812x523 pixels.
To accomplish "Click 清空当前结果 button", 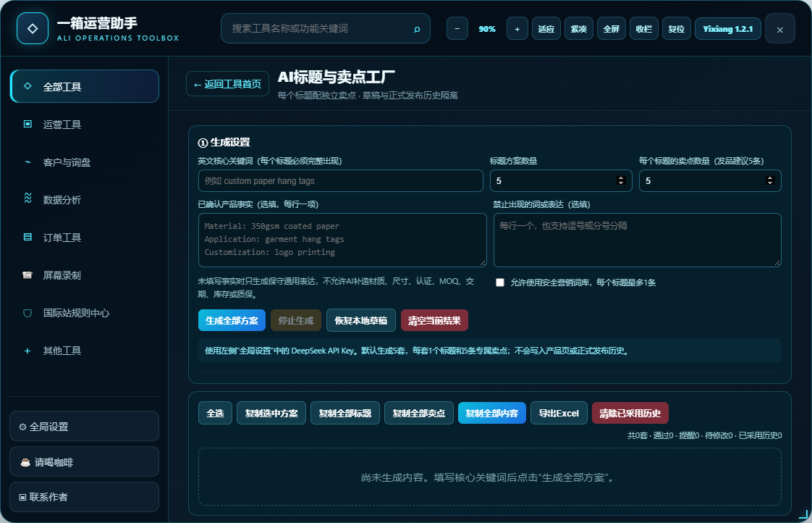I will click(434, 320).
